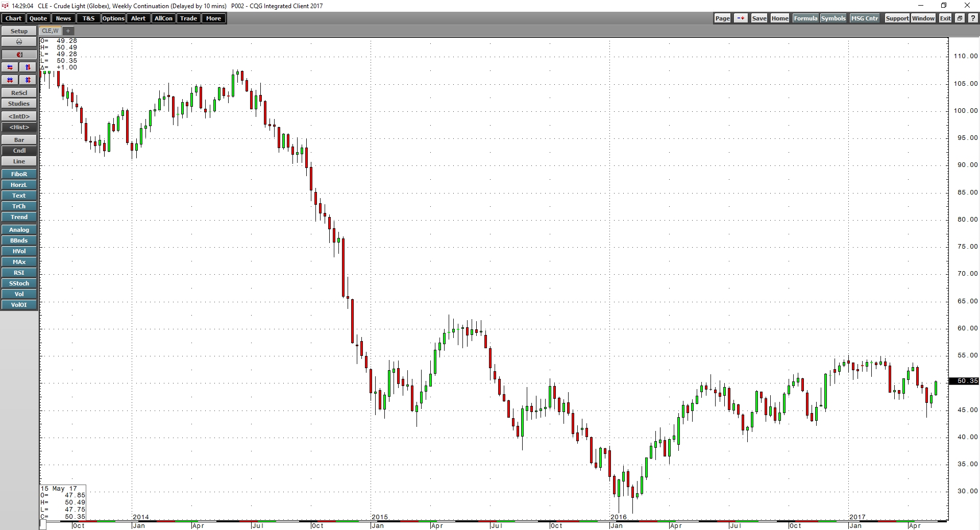This screenshot has height=530, width=980.
Task: Click the "-+" zoom icon in the top toolbar
Action: [741, 18]
